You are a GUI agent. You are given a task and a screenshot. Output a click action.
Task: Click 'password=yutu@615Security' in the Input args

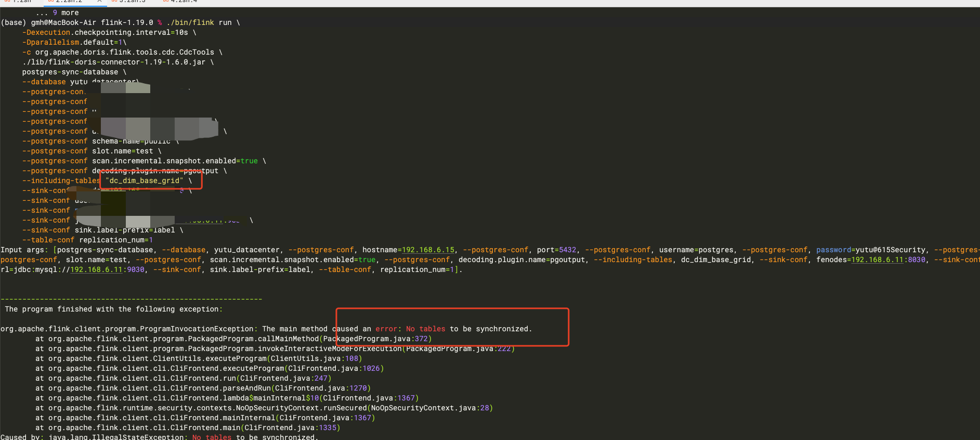coord(871,250)
